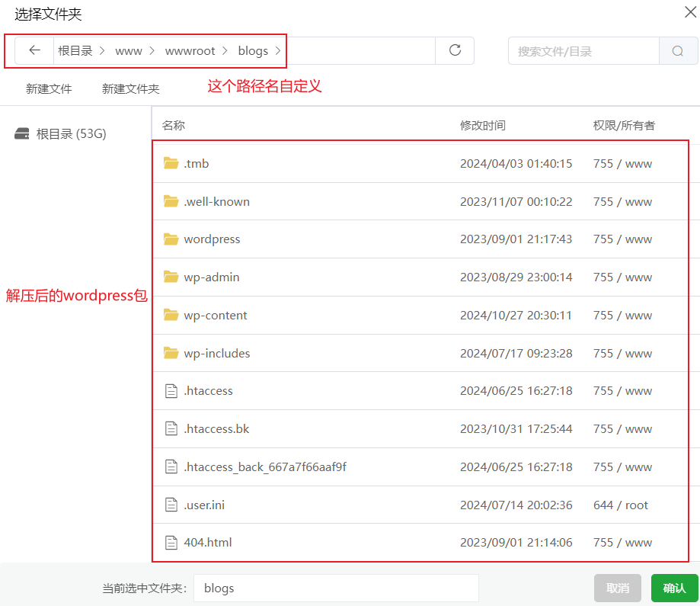Viewport: 700px width, 606px height.
Task: Focus the 搜索文件/目录 search field
Action: click(583, 51)
